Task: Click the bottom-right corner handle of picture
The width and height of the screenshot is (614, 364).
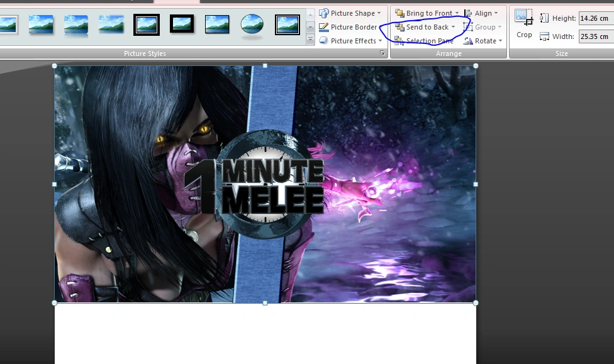Action: [476, 303]
